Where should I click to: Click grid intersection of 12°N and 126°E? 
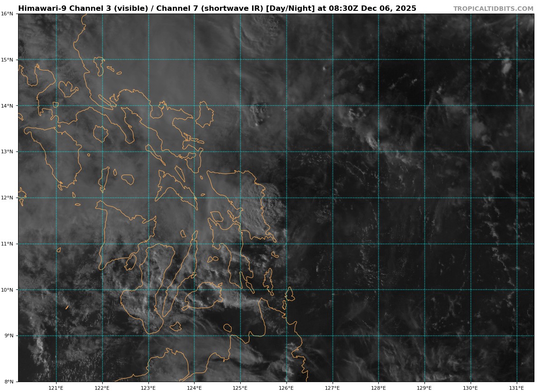286,198
